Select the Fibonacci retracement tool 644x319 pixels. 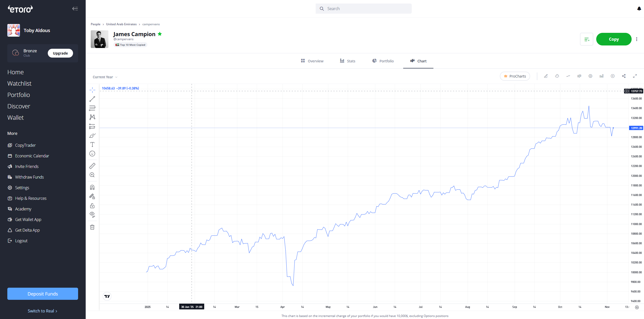pyautogui.click(x=92, y=108)
